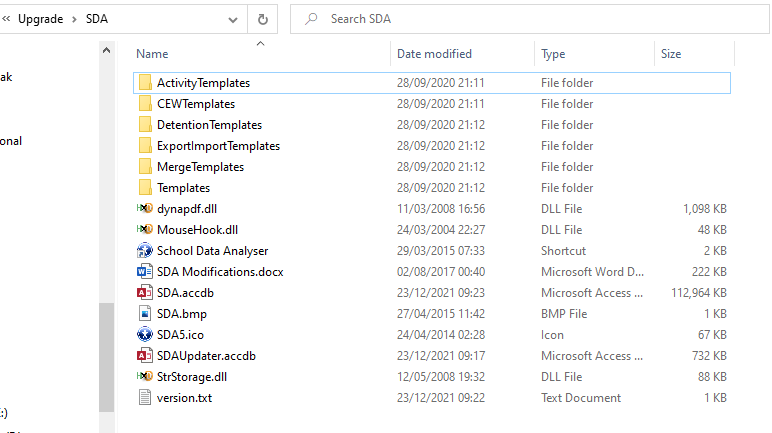
Task: Click the ActivityTemplates folder icon
Action: tap(144, 82)
